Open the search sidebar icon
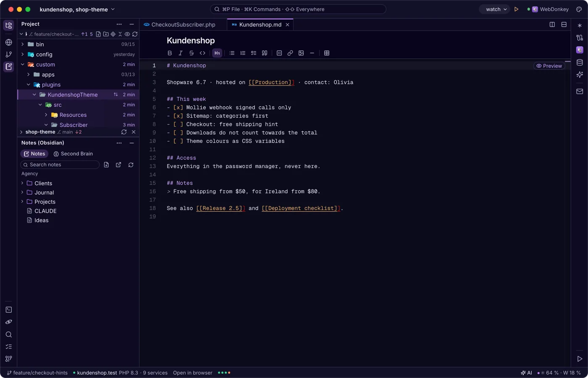This screenshot has width=588, height=378. 9,335
